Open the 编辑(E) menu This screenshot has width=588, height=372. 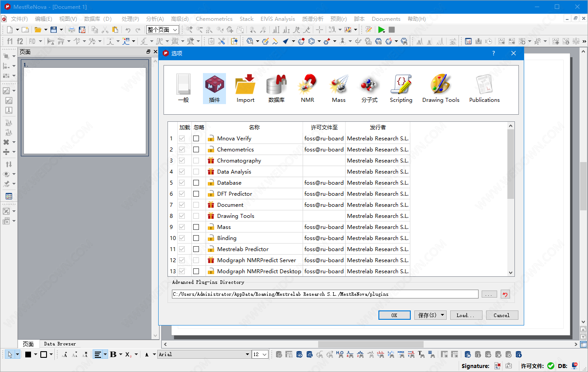coord(43,19)
